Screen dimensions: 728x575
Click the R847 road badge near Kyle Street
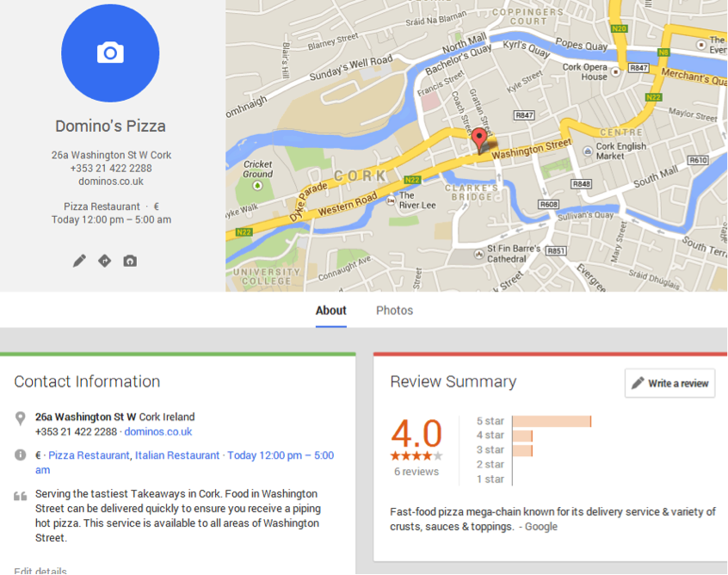(x=524, y=115)
